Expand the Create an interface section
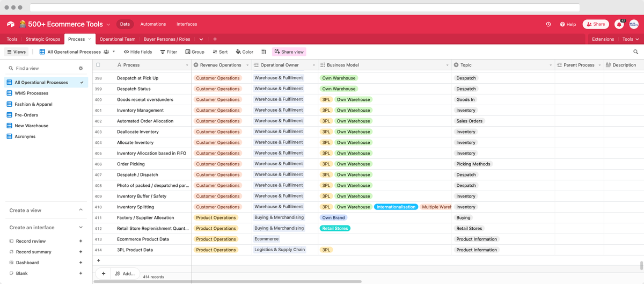644x284 pixels. (x=81, y=227)
